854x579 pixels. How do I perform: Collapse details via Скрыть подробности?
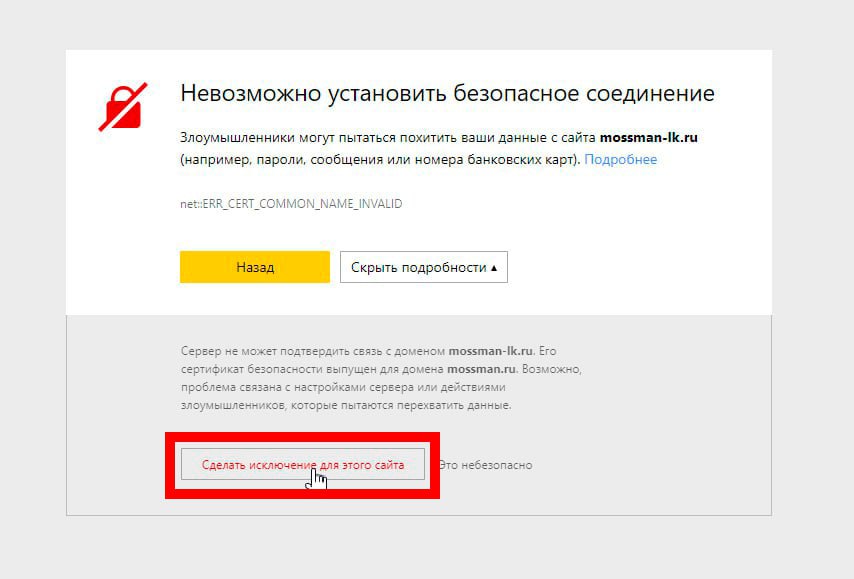pos(424,267)
